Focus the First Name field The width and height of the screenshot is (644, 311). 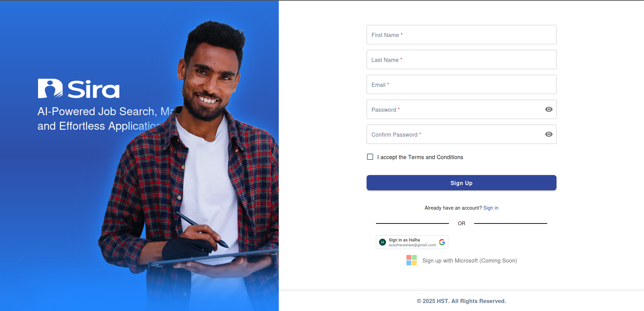tap(461, 35)
